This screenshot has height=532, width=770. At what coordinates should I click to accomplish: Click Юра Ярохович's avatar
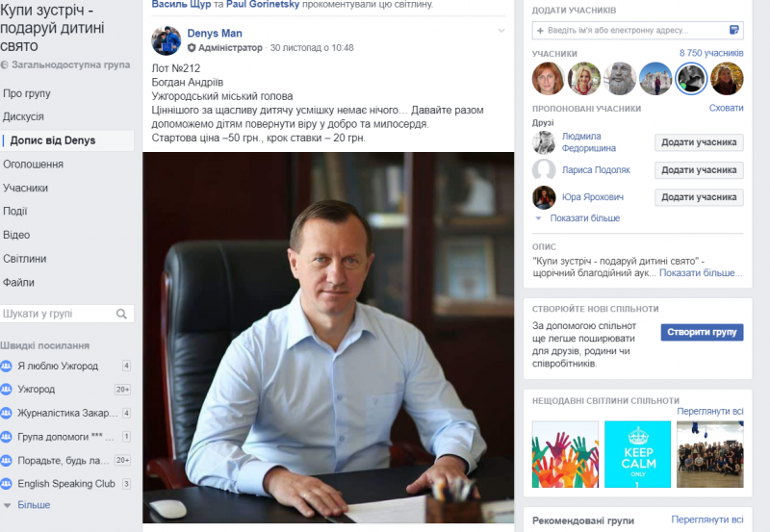pos(544,197)
